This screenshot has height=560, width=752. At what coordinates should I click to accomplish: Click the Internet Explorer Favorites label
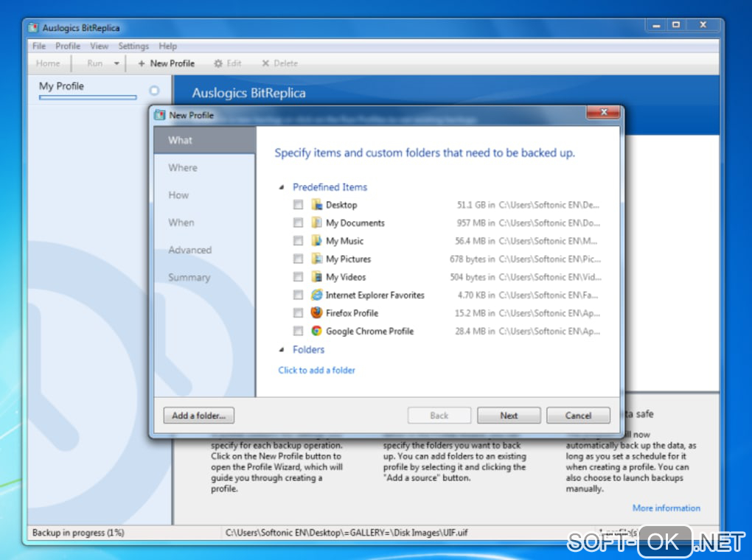point(375,295)
